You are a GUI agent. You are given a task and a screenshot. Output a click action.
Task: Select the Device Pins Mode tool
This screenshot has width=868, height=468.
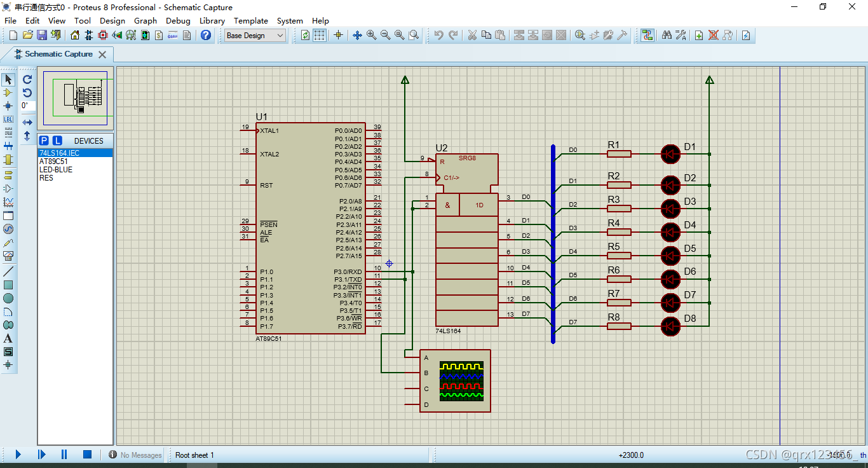pos(8,188)
